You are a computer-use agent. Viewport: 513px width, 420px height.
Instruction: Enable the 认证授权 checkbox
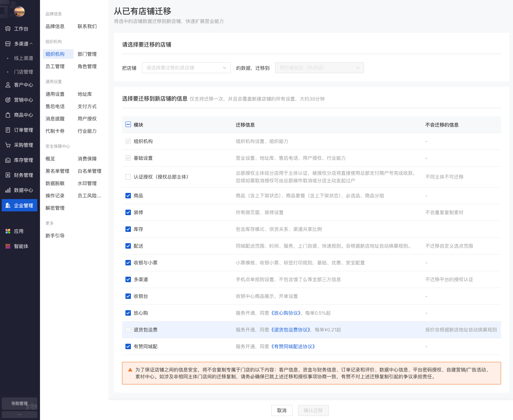pos(128,177)
